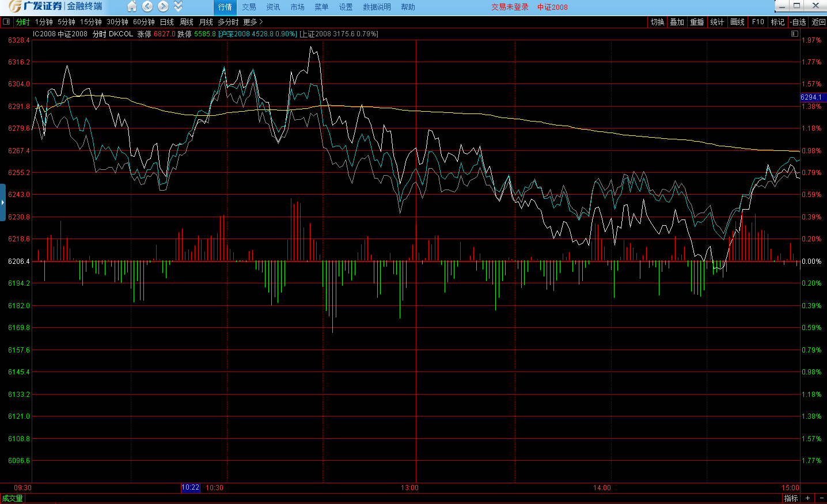Click the 重播 replay button
Image resolution: width=827 pixels, height=504 pixels.
pos(697,22)
